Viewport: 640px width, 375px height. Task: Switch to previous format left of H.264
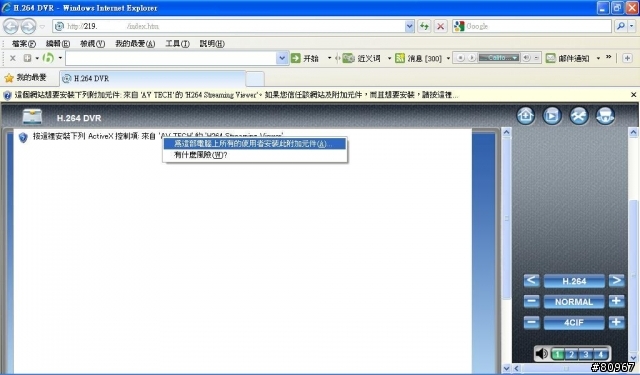531,281
